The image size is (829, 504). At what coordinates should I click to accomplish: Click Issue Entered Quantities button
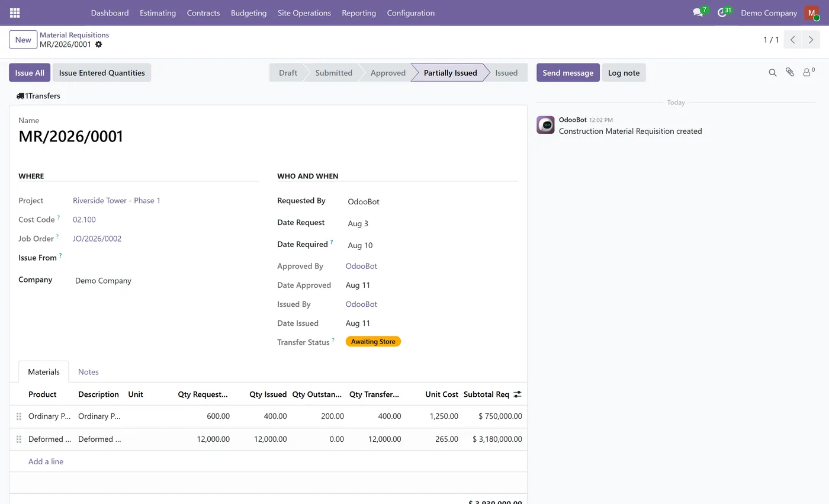102,72
